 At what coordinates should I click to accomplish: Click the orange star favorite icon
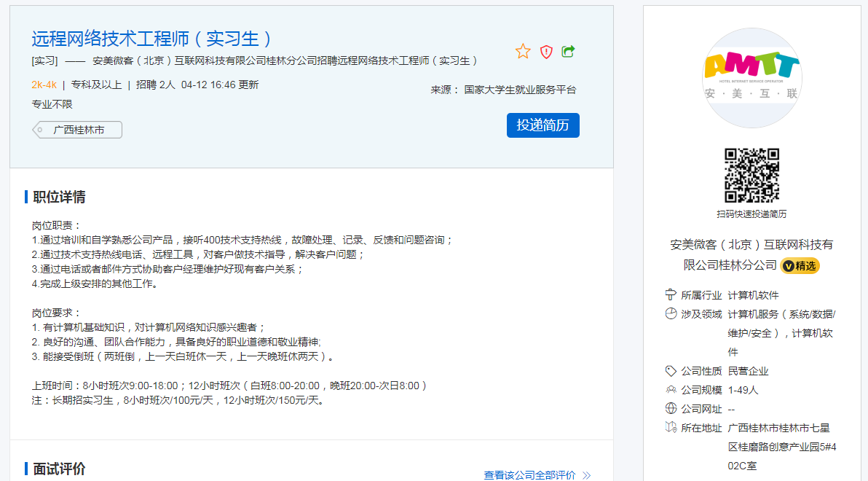[523, 51]
